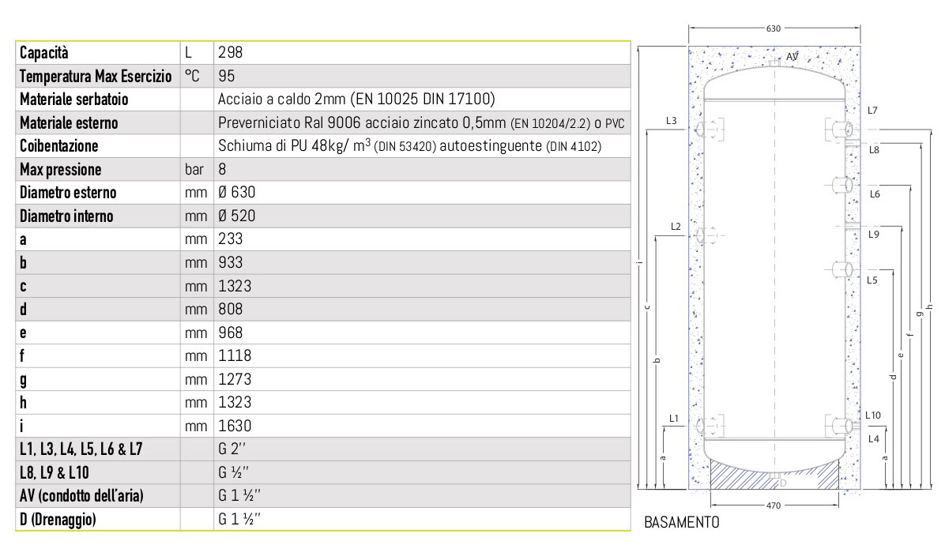Click the L7 connection fitting label in diagram
The height and width of the screenshot is (560, 945).
pos(872,111)
